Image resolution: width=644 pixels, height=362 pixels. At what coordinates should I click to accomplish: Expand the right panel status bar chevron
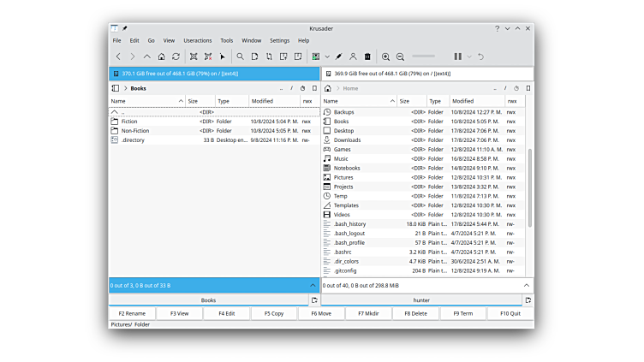point(527,285)
